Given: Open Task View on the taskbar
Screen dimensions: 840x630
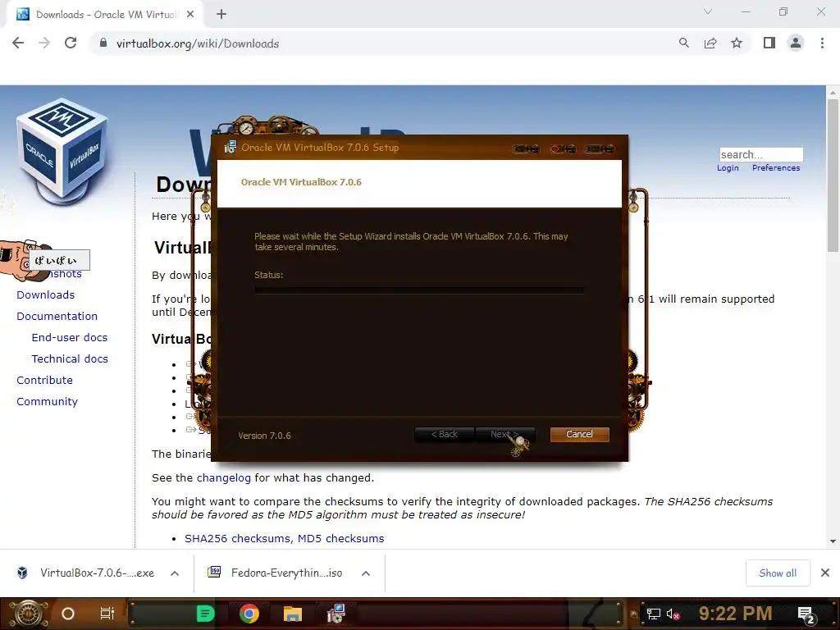Looking at the screenshot, I should (107, 614).
